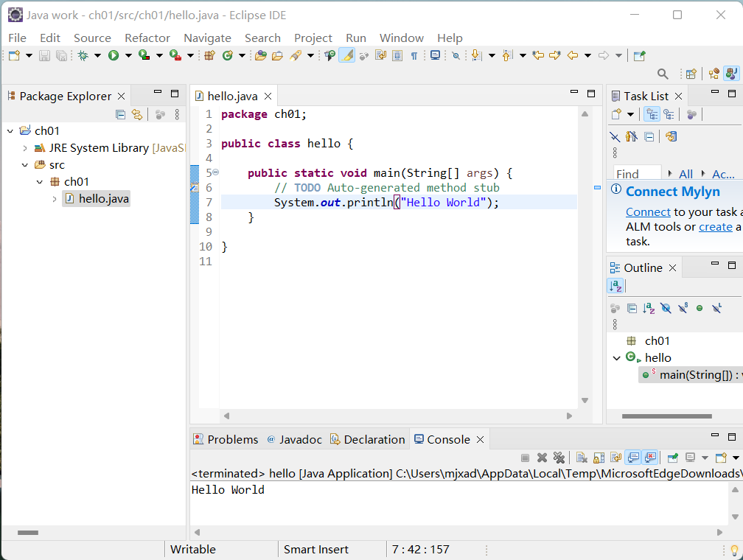Expand JRE System Library node
Viewport: 743px width, 560px height.
coord(25,148)
